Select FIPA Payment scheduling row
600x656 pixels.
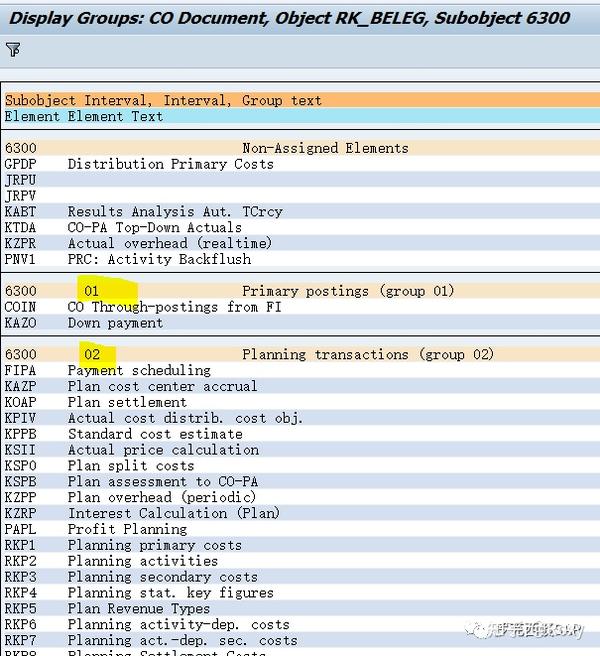301,371
